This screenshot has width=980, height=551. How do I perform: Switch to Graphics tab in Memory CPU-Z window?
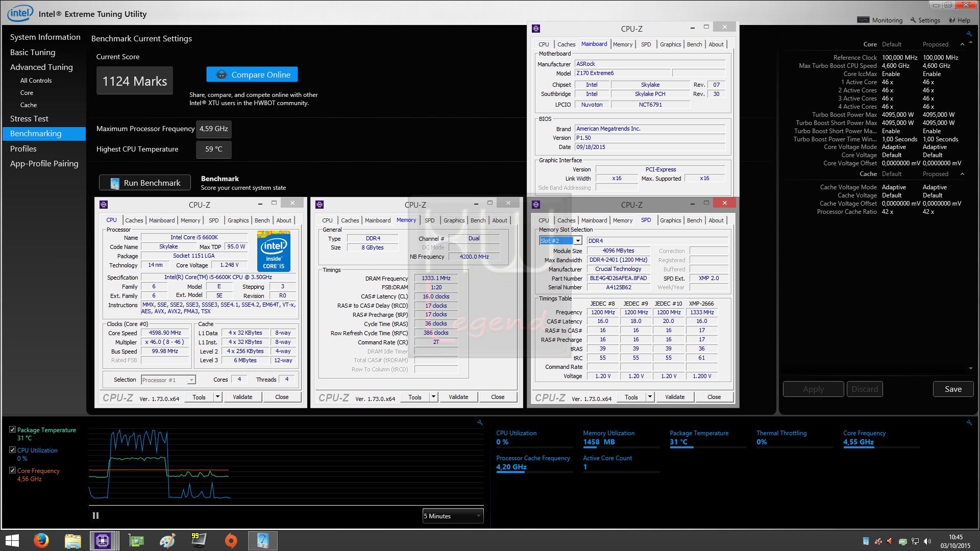point(454,220)
